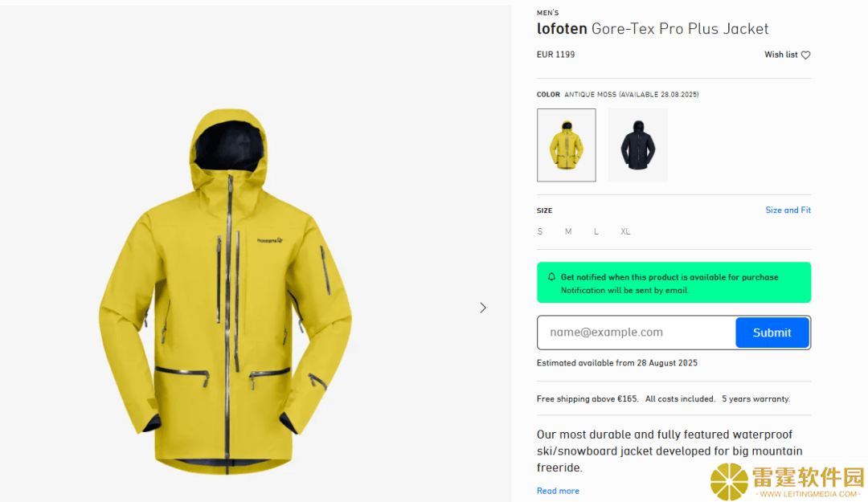Show the next product image arrow

click(483, 308)
